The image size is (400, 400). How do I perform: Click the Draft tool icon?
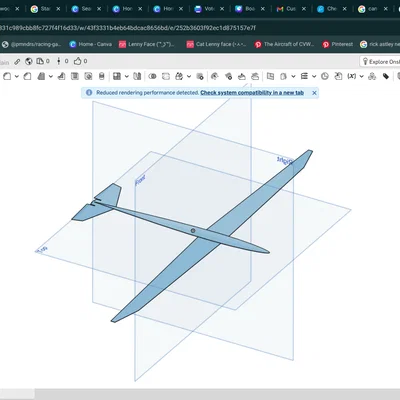tap(41, 76)
